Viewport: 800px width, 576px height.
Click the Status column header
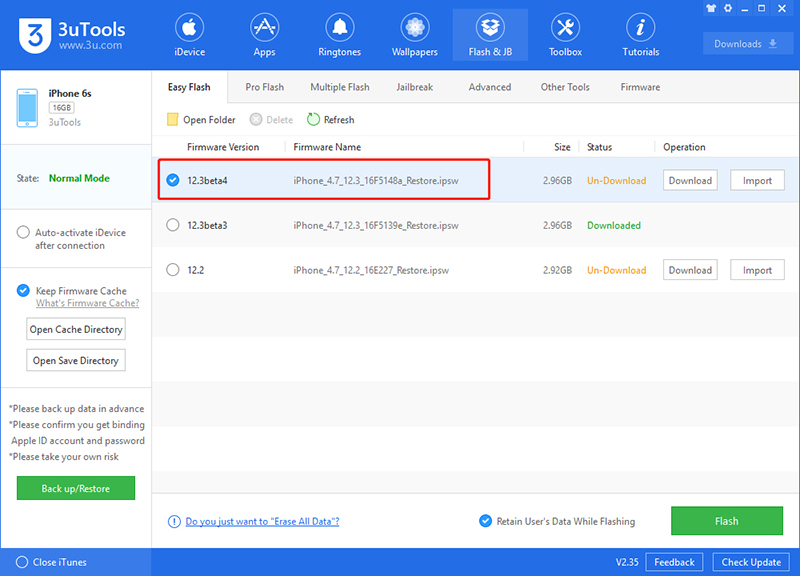[x=599, y=147]
